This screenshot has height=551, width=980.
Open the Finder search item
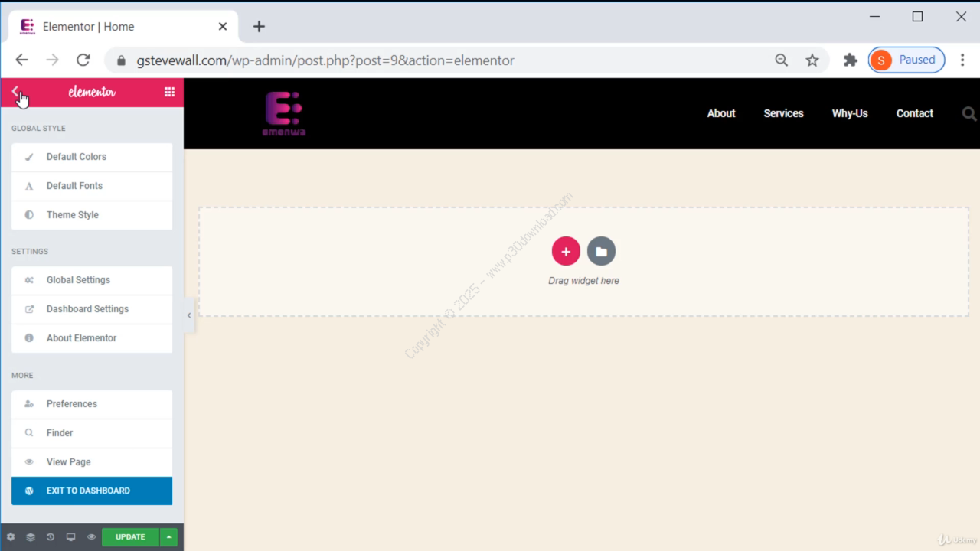[92, 433]
